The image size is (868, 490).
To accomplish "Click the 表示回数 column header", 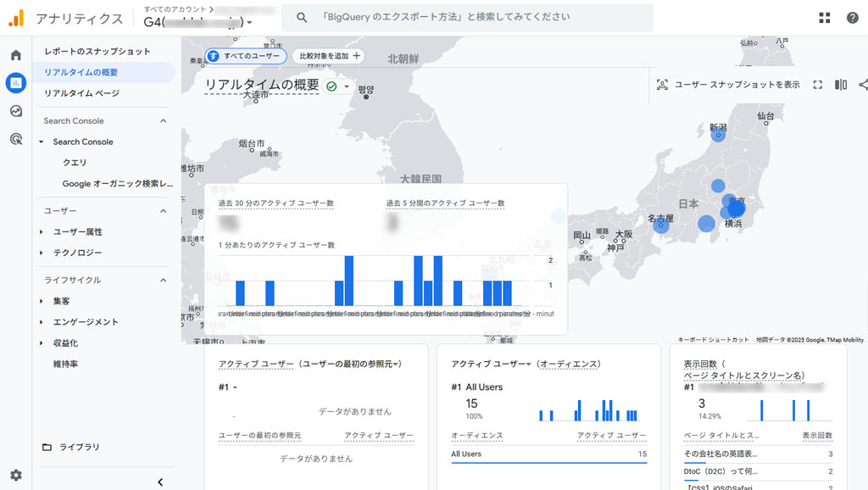I will [817, 436].
